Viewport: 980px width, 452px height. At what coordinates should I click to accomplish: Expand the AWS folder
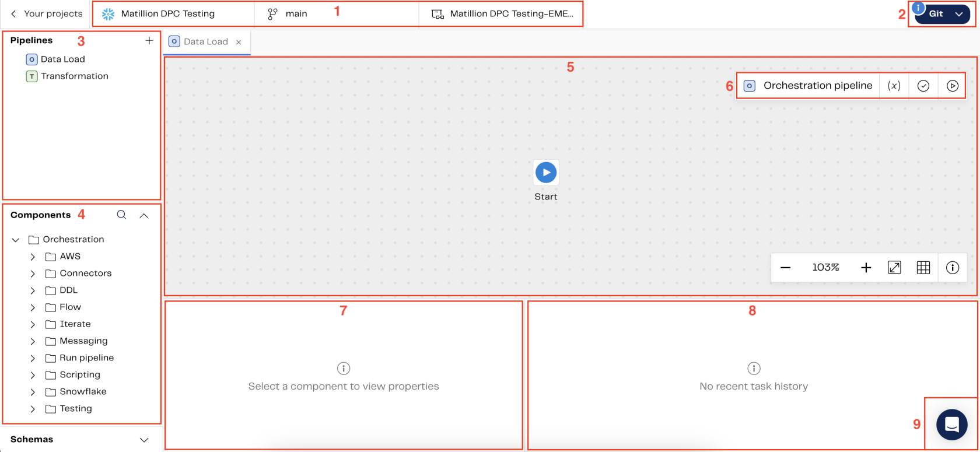tap(33, 257)
